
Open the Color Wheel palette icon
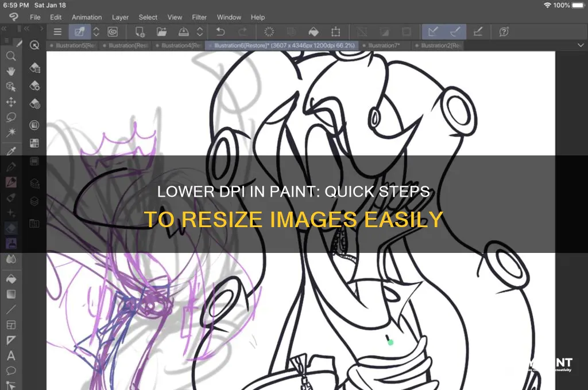pyautogui.click(x=34, y=125)
